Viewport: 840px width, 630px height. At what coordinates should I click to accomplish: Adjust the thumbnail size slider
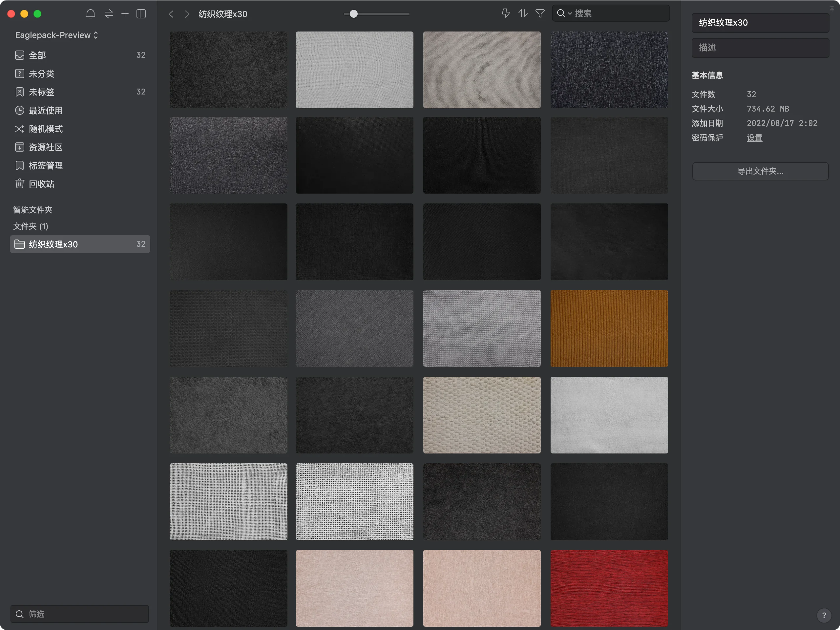click(353, 14)
